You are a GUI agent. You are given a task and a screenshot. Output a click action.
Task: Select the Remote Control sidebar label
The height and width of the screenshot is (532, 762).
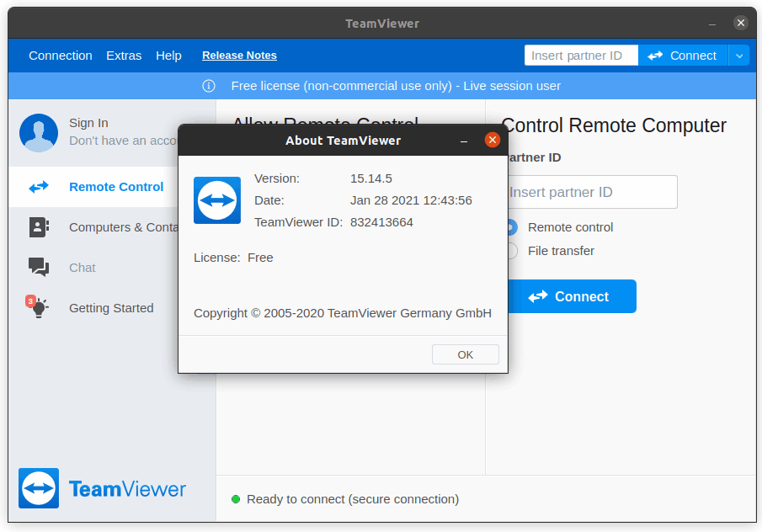(116, 187)
